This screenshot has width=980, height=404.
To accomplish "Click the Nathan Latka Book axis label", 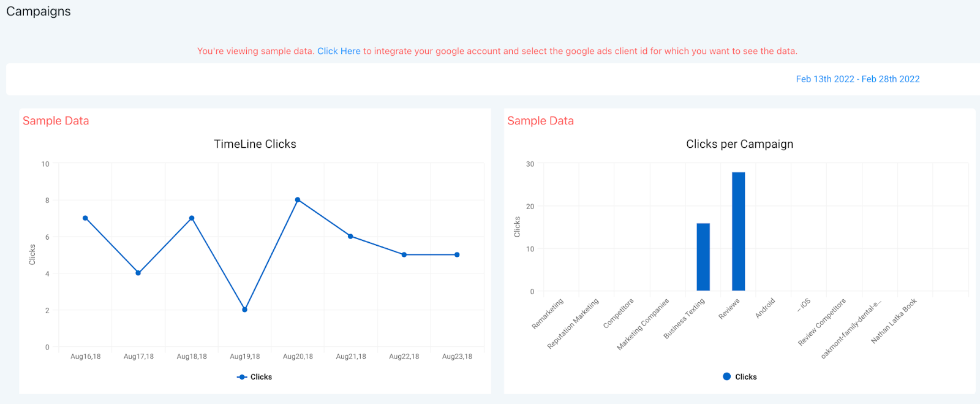I will pos(894,321).
